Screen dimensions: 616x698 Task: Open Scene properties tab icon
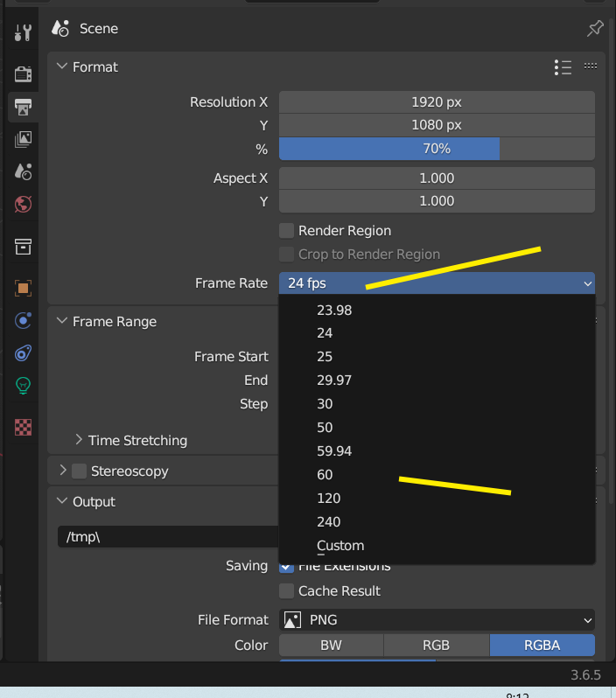(23, 171)
